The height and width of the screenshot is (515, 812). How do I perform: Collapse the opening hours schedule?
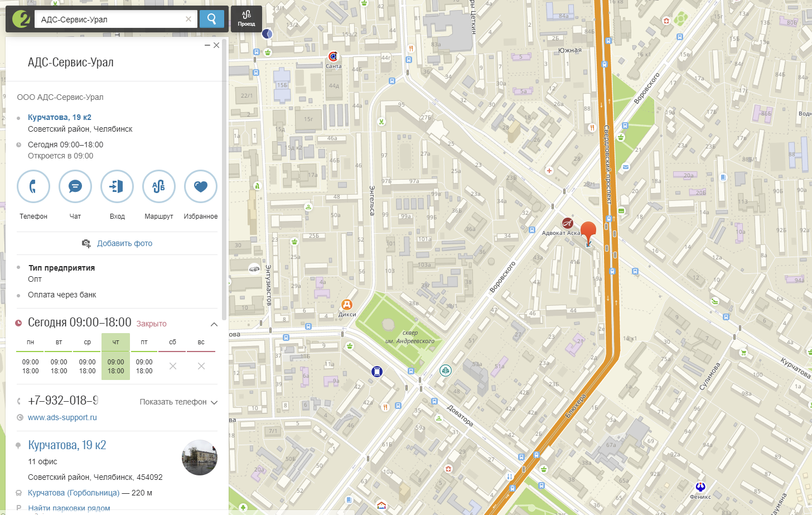click(x=214, y=324)
